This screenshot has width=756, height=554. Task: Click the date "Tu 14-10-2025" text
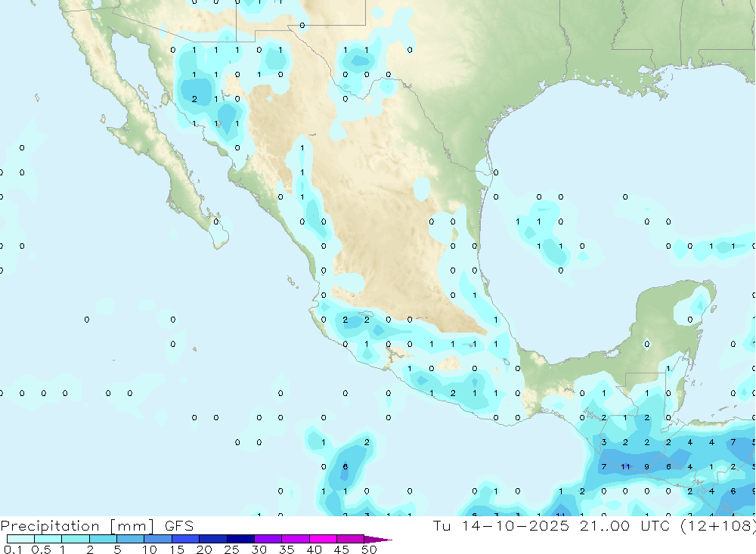[501, 525]
